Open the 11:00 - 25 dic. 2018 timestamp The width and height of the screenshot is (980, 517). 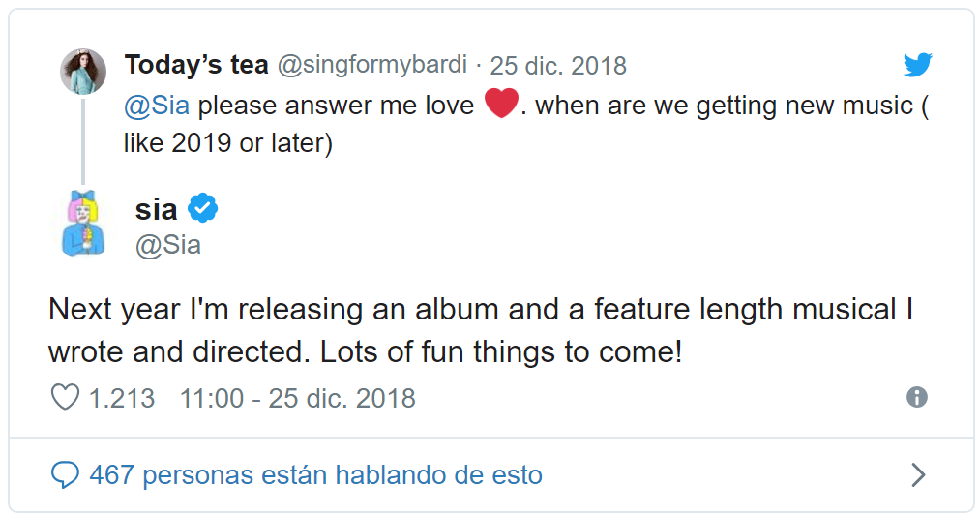(297, 398)
